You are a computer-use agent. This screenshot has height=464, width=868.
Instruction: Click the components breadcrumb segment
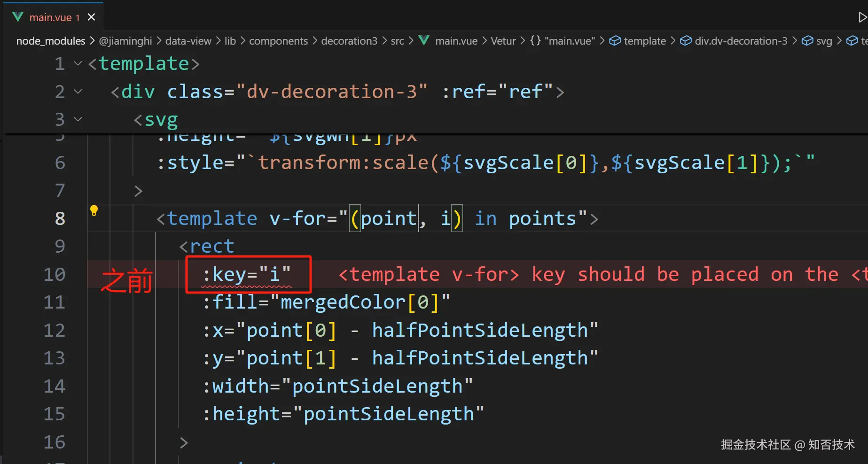click(x=278, y=41)
